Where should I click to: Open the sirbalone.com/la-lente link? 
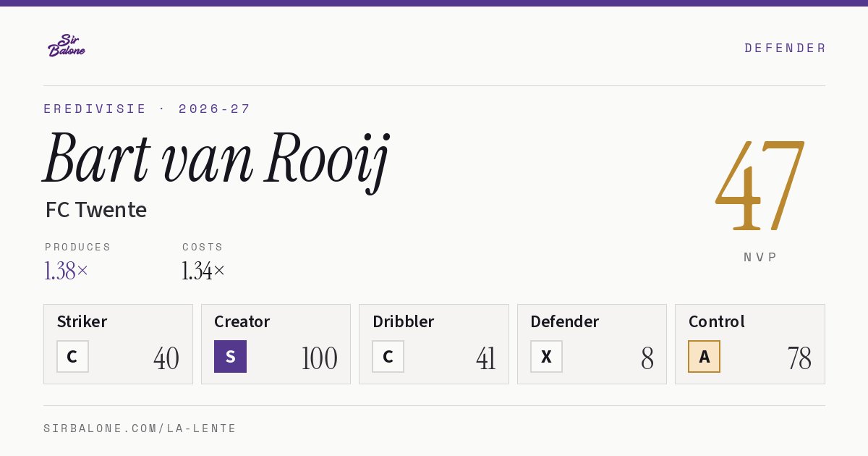[x=140, y=428]
